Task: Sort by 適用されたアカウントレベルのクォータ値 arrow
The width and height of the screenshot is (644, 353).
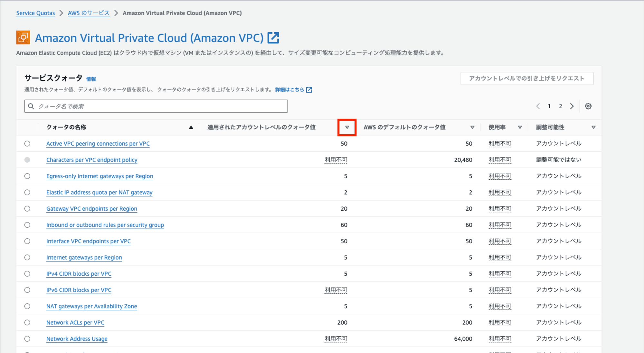Action: tap(347, 127)
